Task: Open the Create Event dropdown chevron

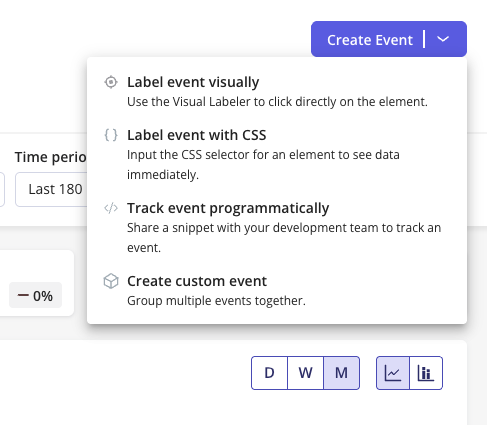Action: pos(443,39)
